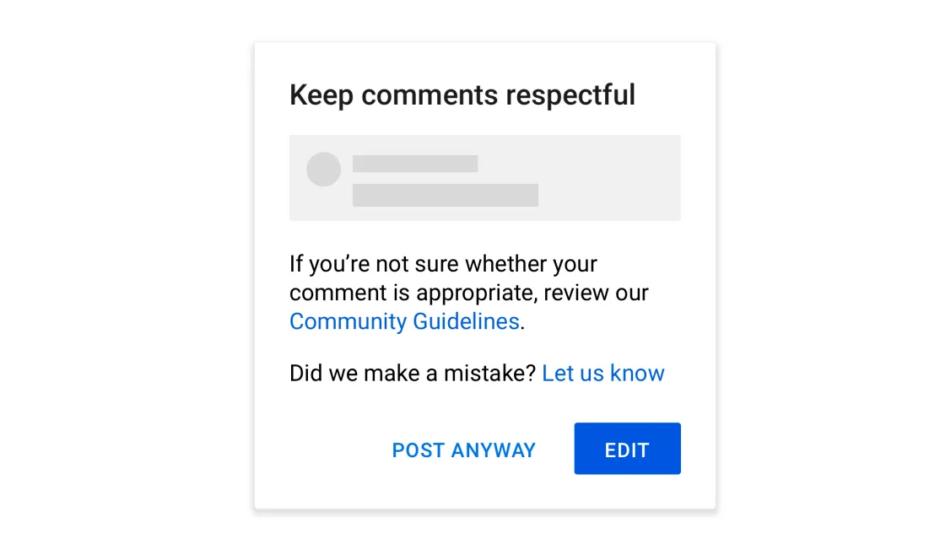
Task: Select the comment preview panel
Action: click(x=484, y=177)
